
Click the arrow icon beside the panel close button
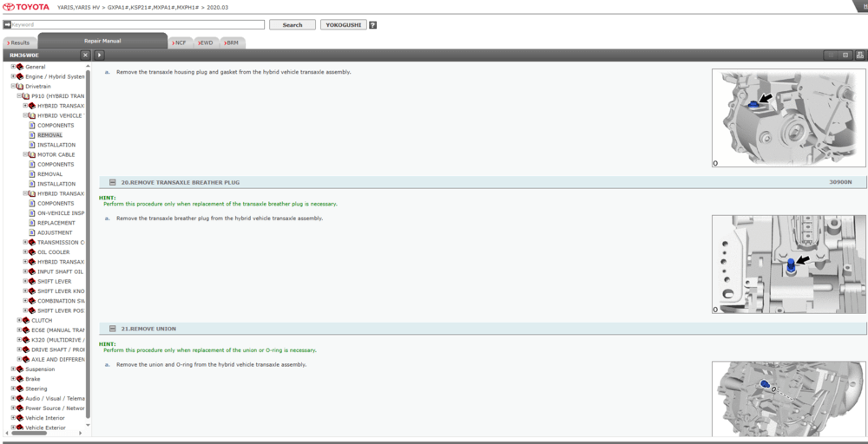pyautogui.click(x=99, y=55)
